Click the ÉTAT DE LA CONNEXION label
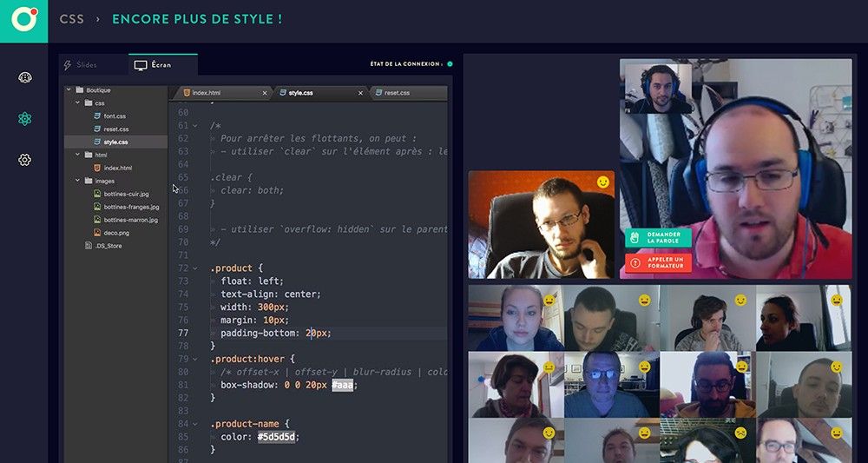868x463 pixels. (407, 64)
